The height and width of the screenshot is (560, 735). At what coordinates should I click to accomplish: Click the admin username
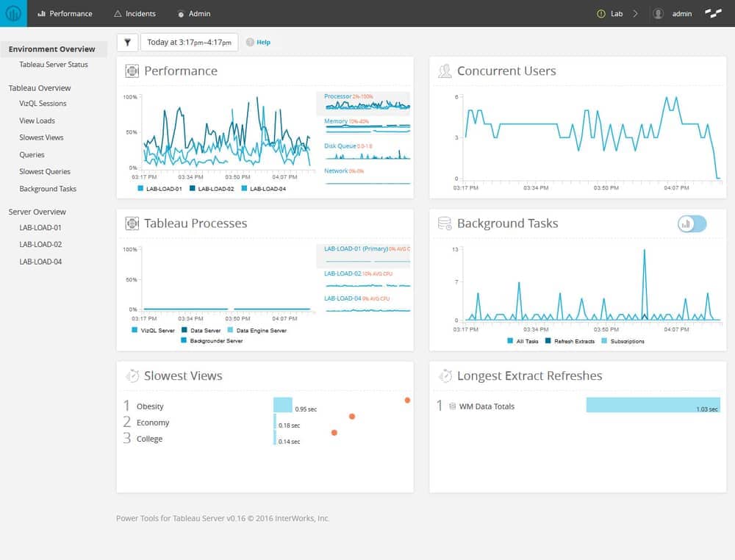(682, 13)
